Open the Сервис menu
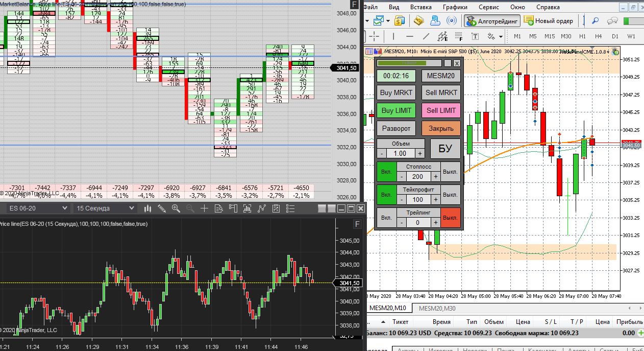Viewport: 644px width, 351px height. coord(489,7)
